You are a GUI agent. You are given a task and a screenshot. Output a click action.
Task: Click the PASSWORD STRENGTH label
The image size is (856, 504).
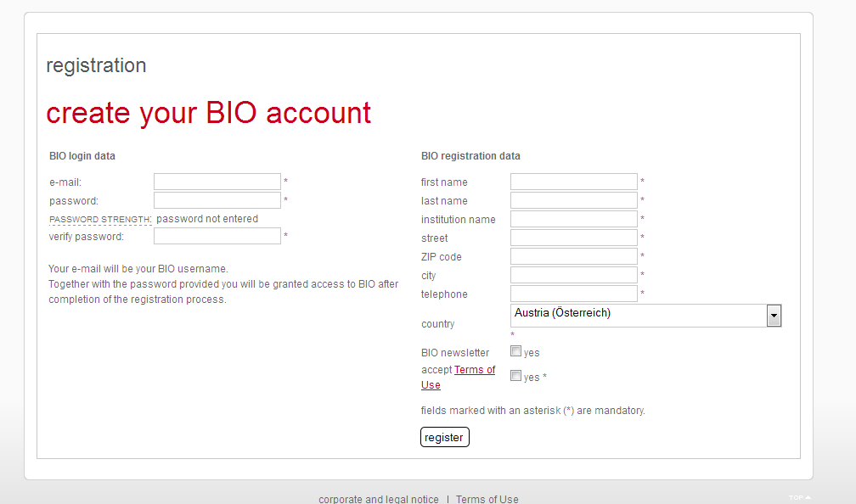point(100,219)
